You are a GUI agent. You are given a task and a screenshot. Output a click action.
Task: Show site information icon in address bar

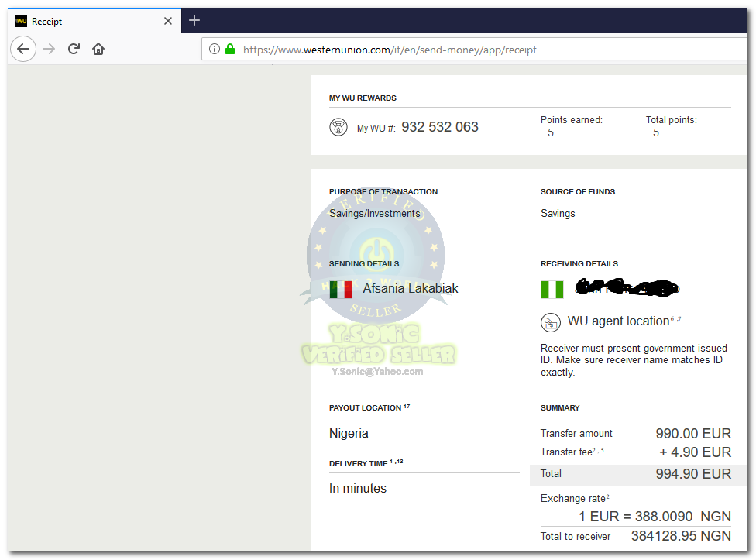click(215, 49)
